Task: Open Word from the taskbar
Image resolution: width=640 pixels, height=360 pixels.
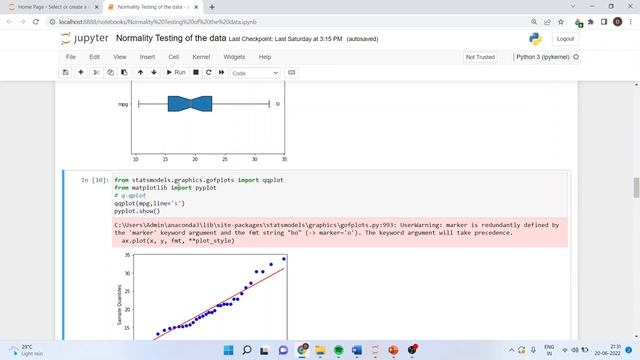Action: (x=357, y=350)
